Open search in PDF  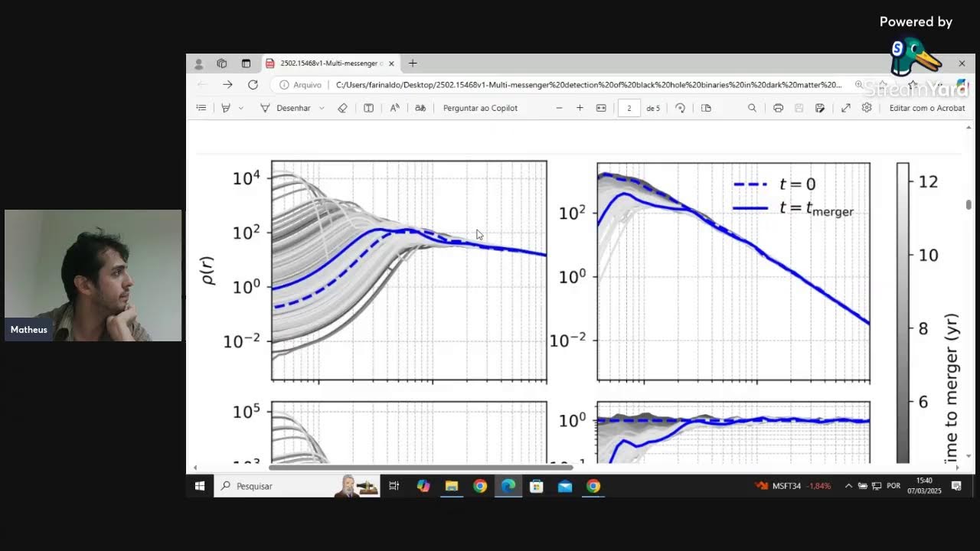click(x=752, y=108)
